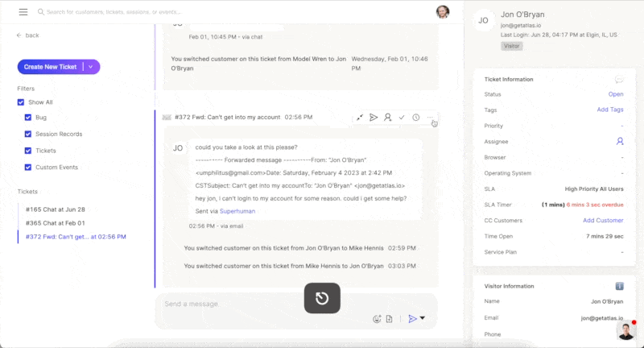Click the ticket title #372 Fwd: Can't get into my account

(x=228, y=117)
